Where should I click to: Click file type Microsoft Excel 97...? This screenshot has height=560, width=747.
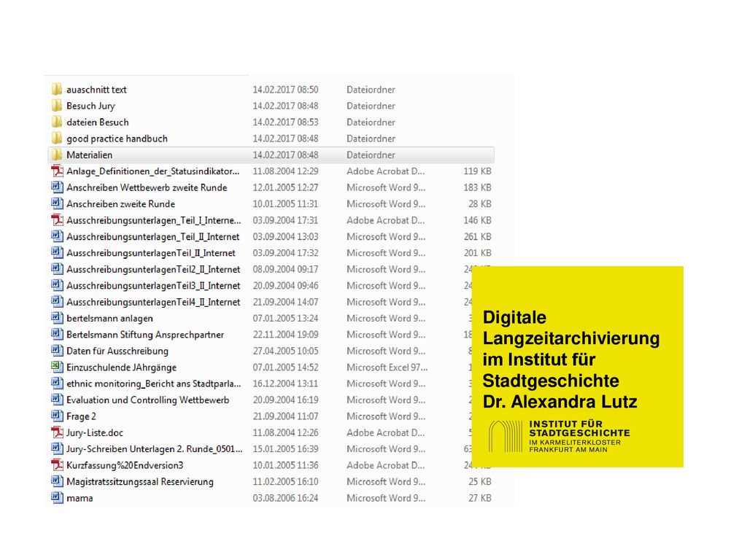pos(387,367)
